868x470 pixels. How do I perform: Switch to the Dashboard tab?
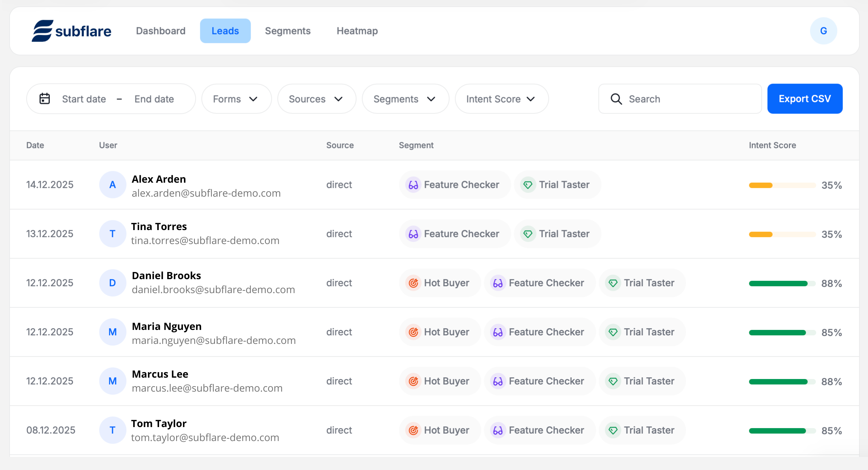click(x=161, y=31)
